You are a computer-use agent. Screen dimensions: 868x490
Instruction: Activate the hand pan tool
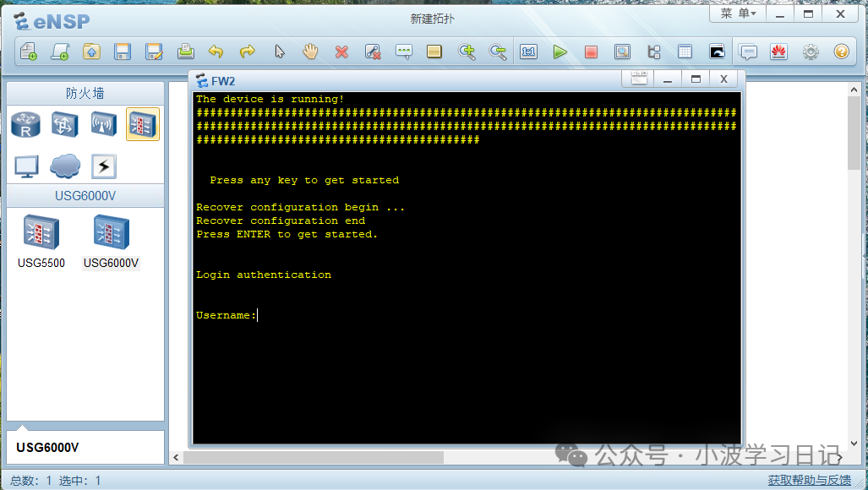click(x=310, y=52)
